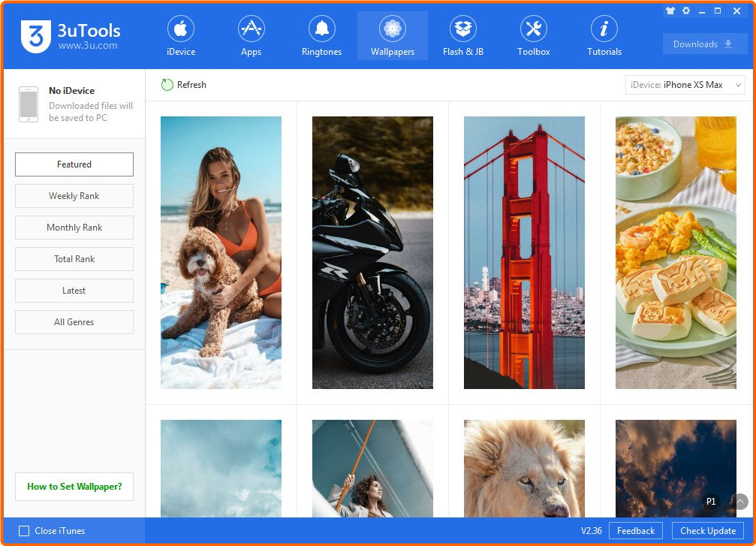Image resolution: width=756 pixels, height=546 pixels.
Task: Click the P1 page indicator
Action: click(x=711, y=501)
